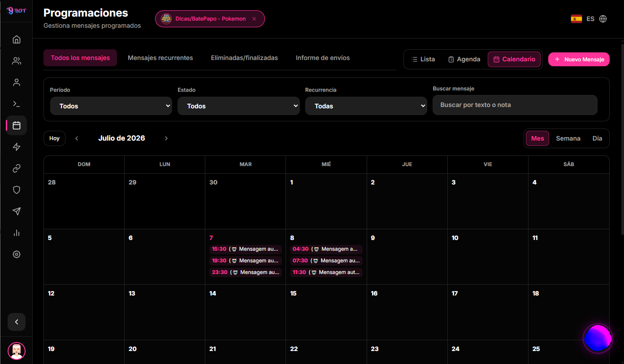Select the Mes calendar range
The image size is (624, 364).
[537, 138]
